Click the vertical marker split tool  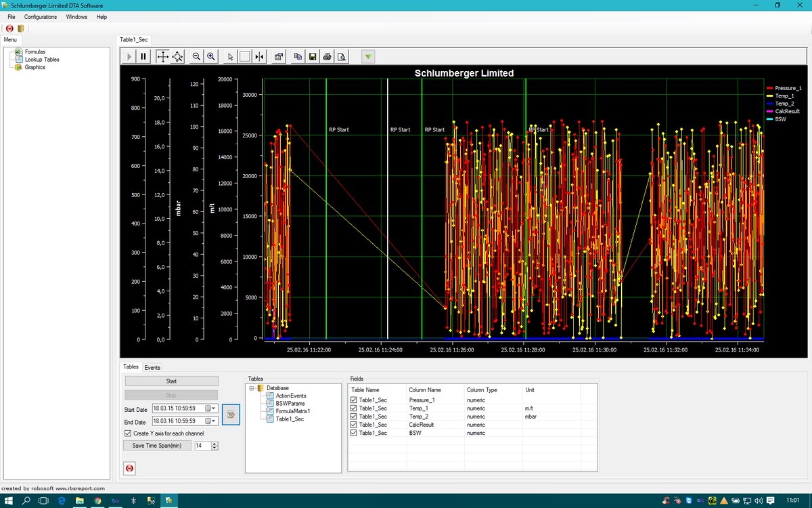(260, 57)
